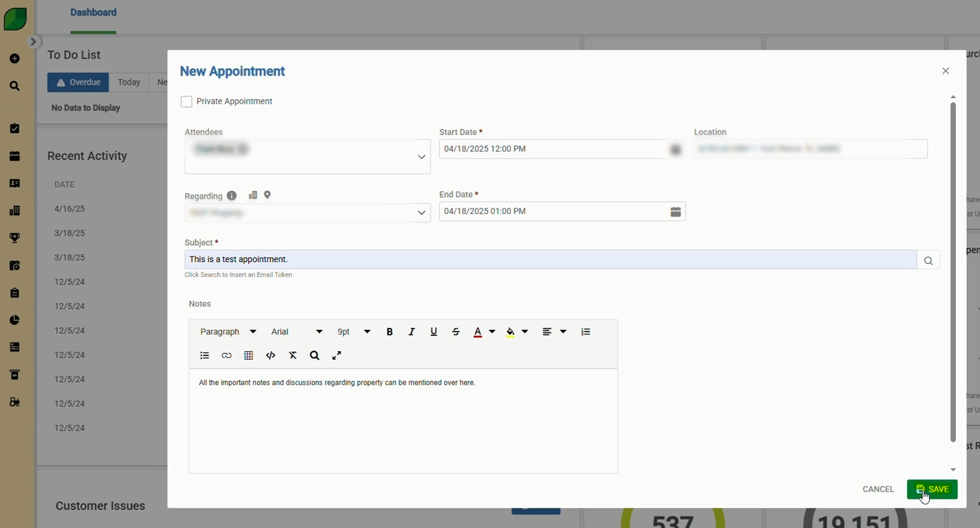Expand the left sidebar chevron
Viewport: 980px width, 528px height.
click(34, 41)
